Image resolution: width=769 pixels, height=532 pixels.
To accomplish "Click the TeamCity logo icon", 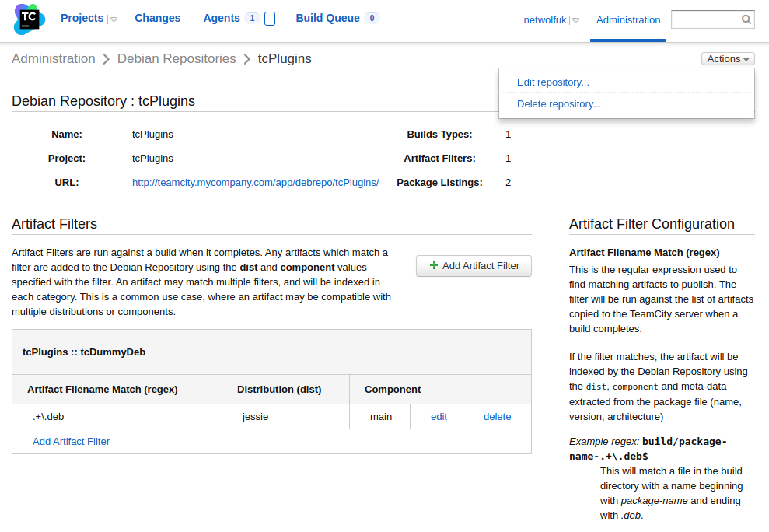I will pyautogui.click(x=30, y=19).
